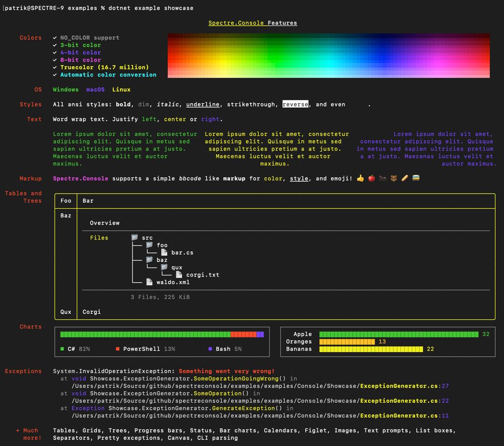Open the Spectre.Console Features link
This screenshot has height=446, width=504.
pos(253,23)
